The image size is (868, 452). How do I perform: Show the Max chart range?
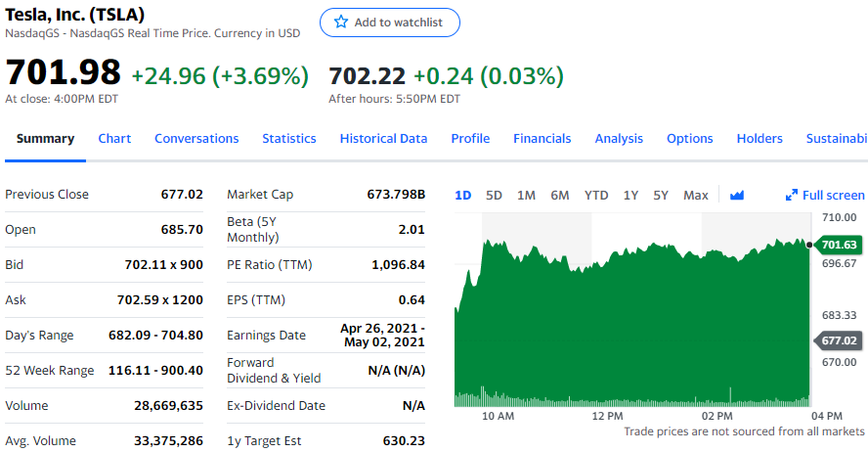tap(696, 195)
